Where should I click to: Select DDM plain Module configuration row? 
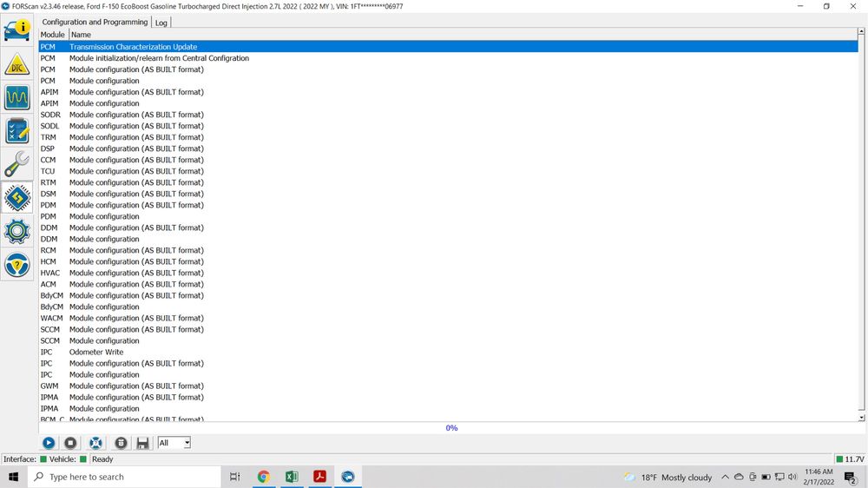(x=449, y=239)
